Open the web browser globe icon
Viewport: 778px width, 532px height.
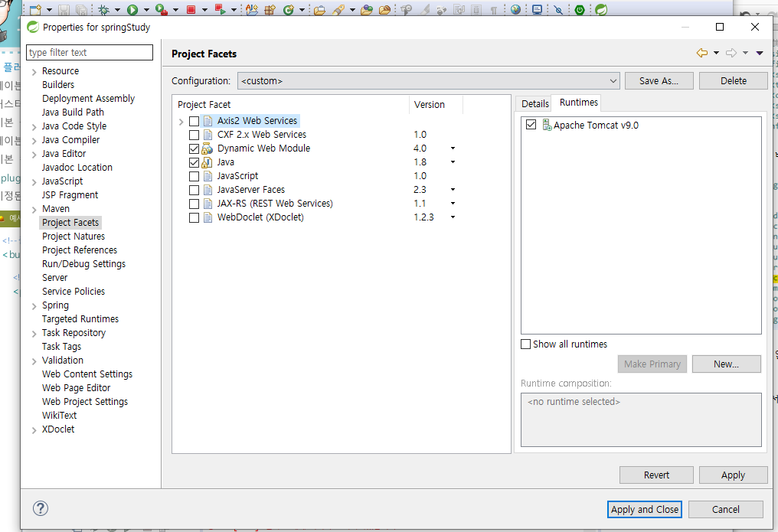[x=515, y=9]
